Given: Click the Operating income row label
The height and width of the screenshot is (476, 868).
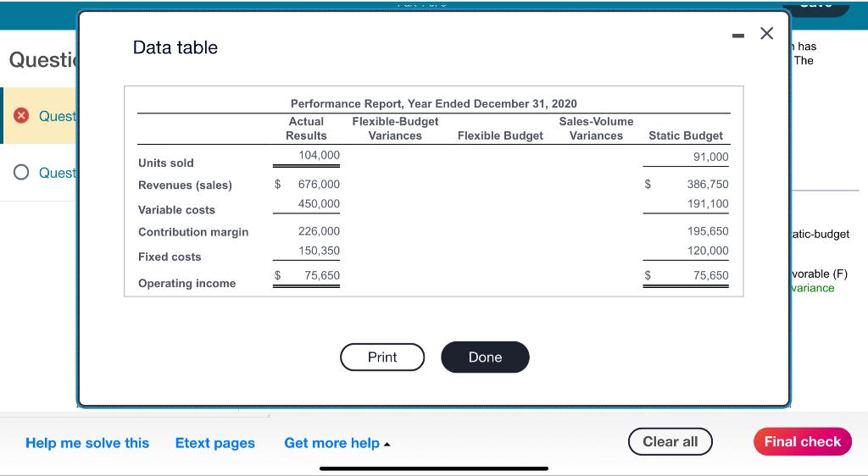Looking at the screenshot, I should click(x=187, y=284).
